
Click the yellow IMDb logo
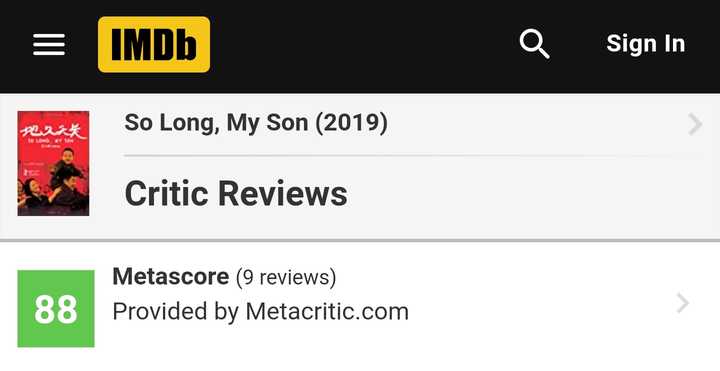[x=154, y=45]
